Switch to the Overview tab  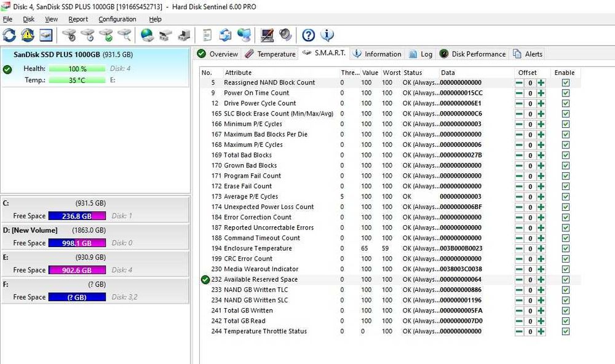tap(218, 54)
